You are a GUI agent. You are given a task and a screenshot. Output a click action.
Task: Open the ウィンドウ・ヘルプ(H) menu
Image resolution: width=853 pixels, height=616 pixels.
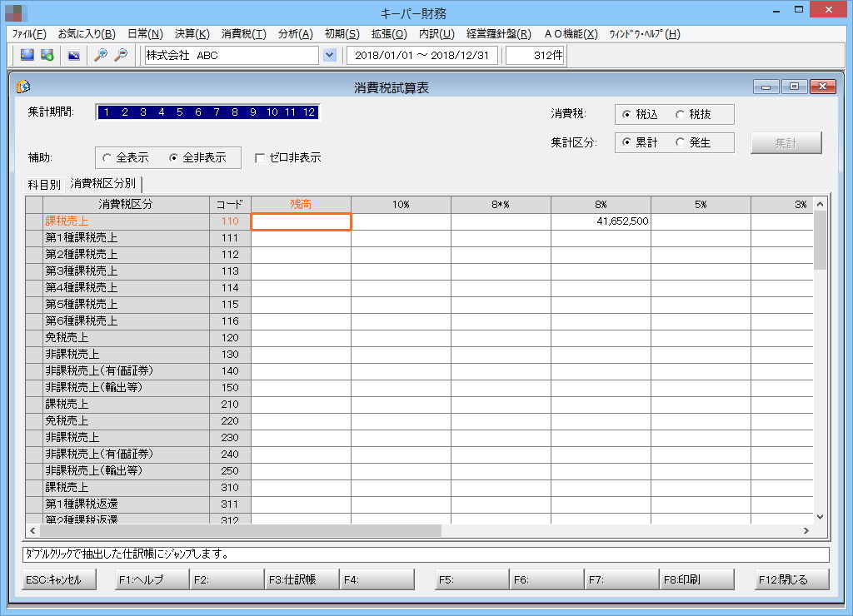(x=645, y=33)
